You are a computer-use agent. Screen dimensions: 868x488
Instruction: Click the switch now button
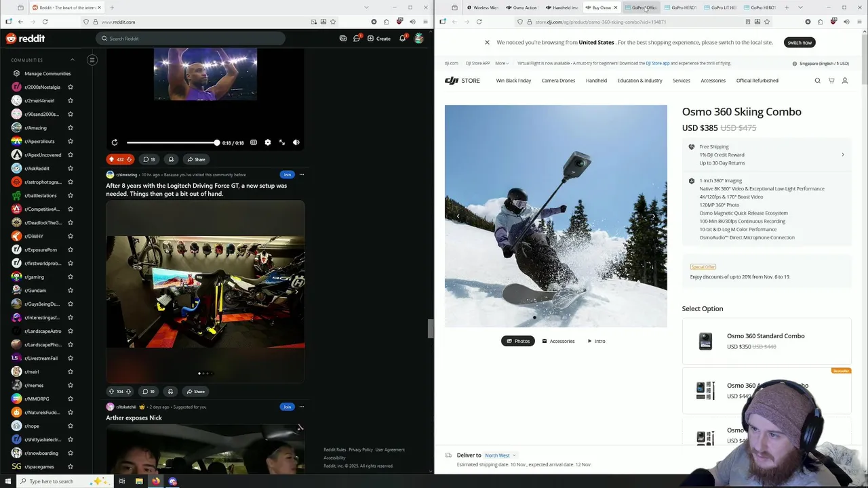(x=800, y=43)
